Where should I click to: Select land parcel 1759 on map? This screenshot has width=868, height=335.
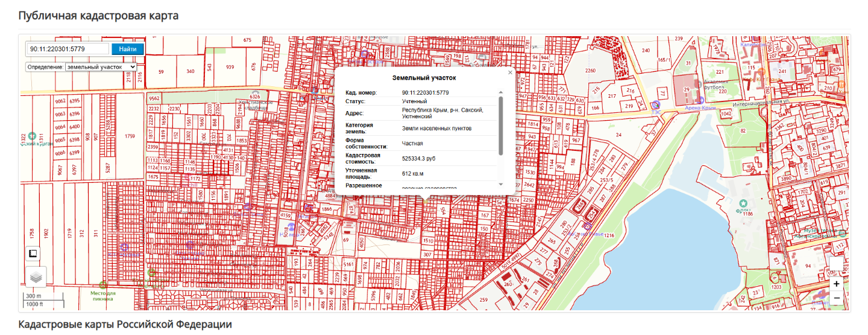click(x=130, y=136)
